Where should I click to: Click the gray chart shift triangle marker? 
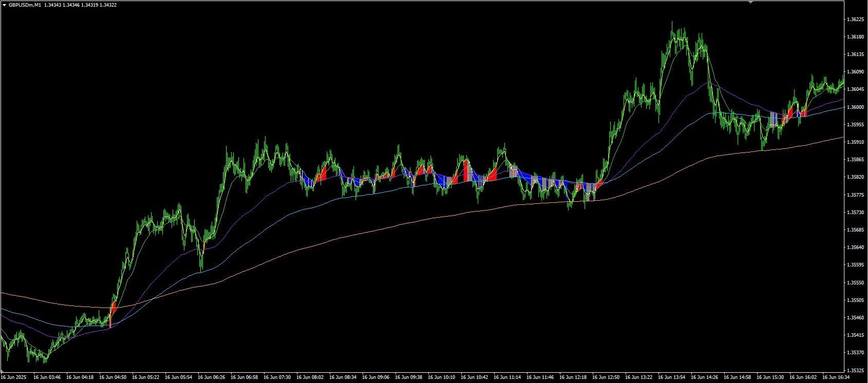click(x=750, y=3)
